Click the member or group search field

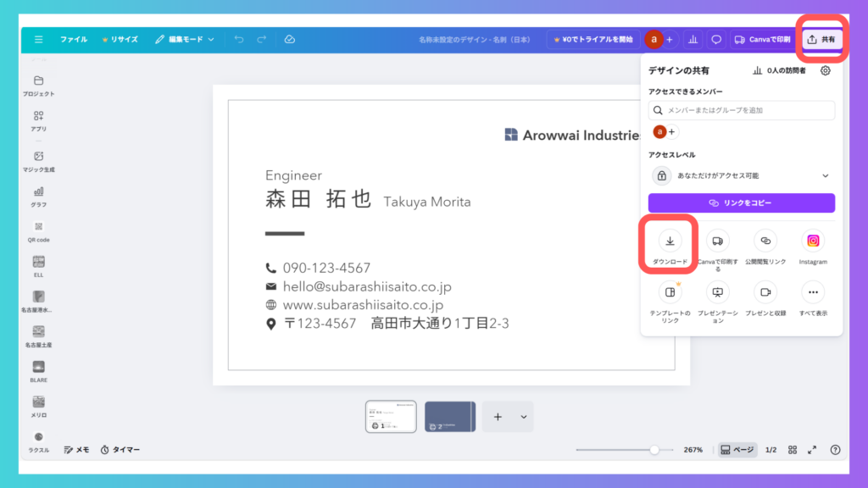point(741,111)
